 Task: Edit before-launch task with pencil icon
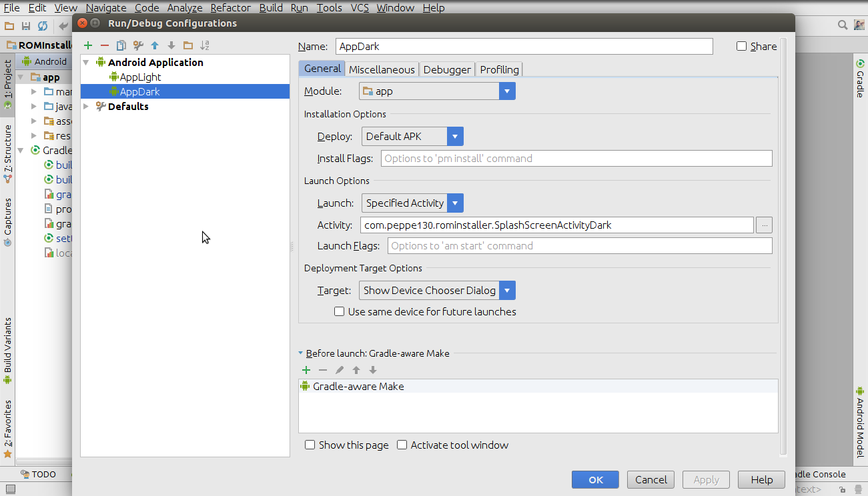tap(340, 370)
